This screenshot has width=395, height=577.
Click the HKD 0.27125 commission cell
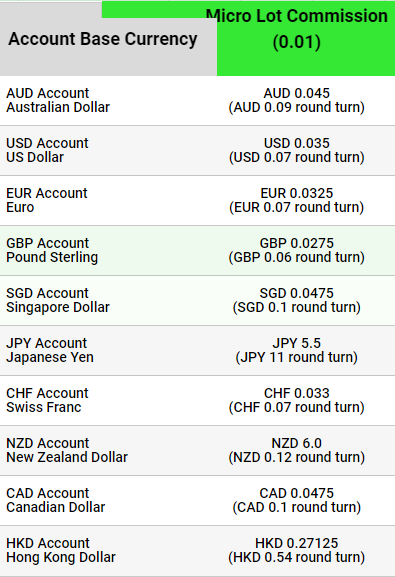(x=297, y=551)
